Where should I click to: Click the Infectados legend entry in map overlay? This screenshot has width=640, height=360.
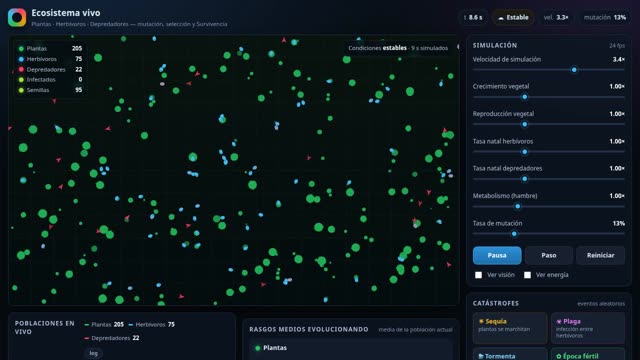point(50,80)
